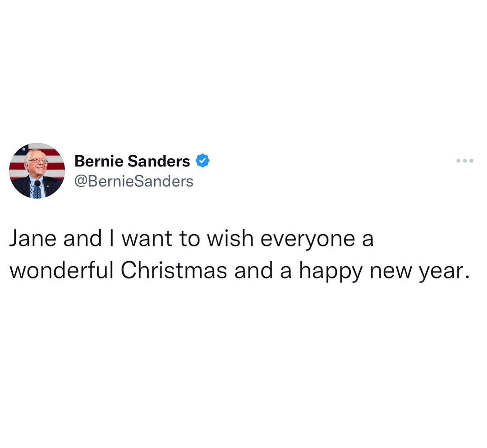487x448 pixels.
Task: Click the tie in the avatar photo
Action: point(37,190)
